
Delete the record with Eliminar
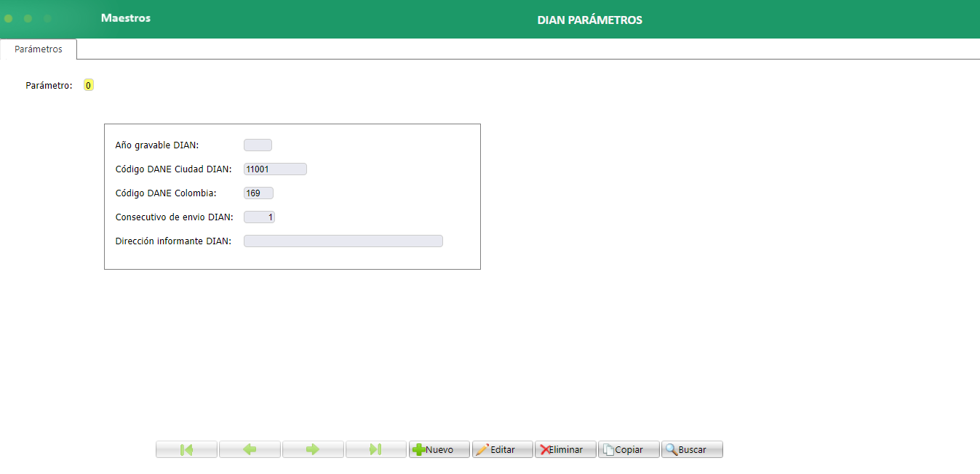566,449
